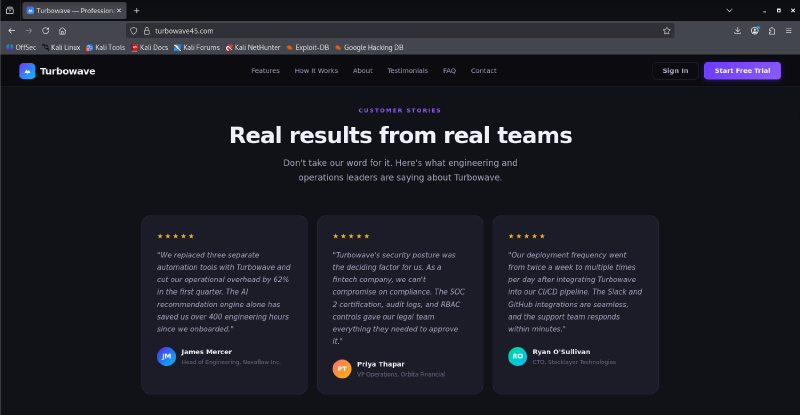Open the Firefox View icon at tab bar start

point(10,10)
